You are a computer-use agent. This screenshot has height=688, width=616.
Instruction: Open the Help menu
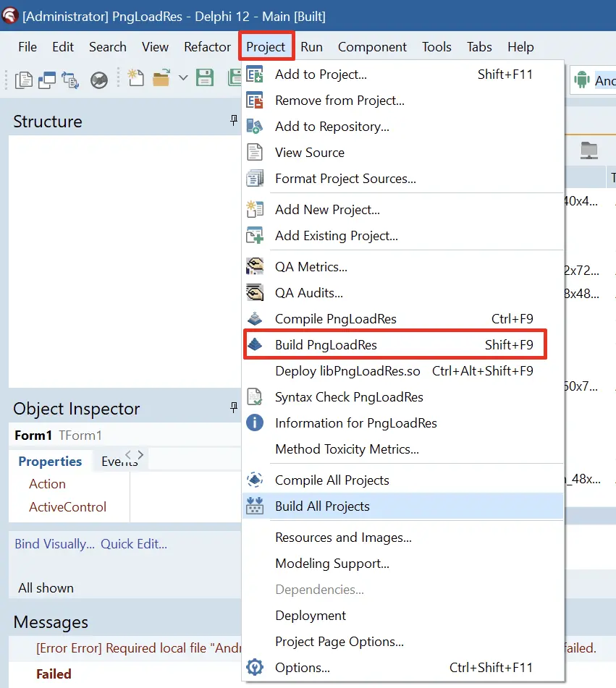point(520,46)
